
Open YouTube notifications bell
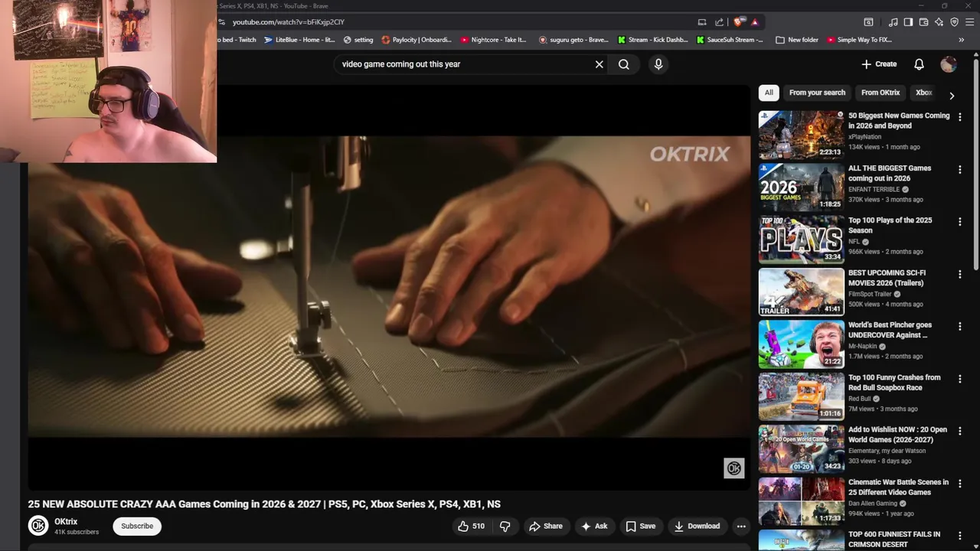(x=919, y=64)
